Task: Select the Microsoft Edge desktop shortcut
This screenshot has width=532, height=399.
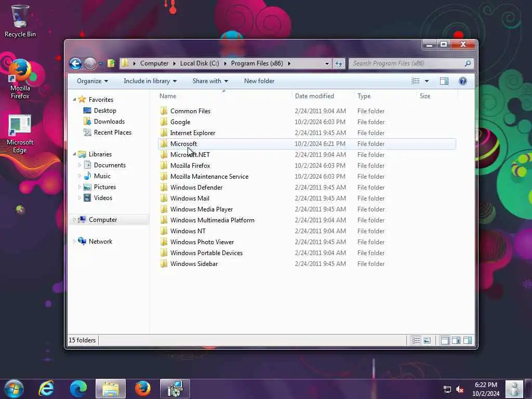Action: click(x=20, y=135)
